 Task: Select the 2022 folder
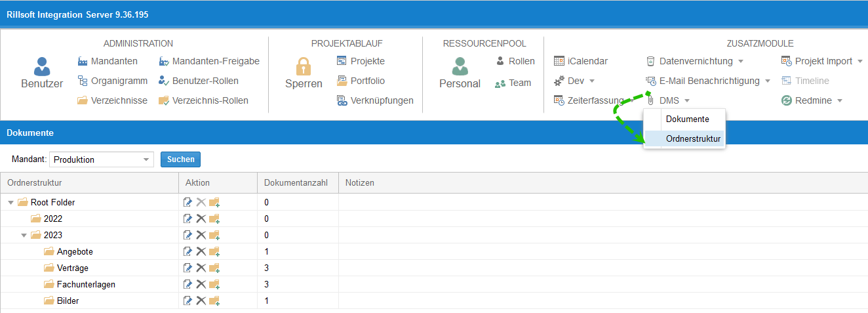(x=47, y=219)
